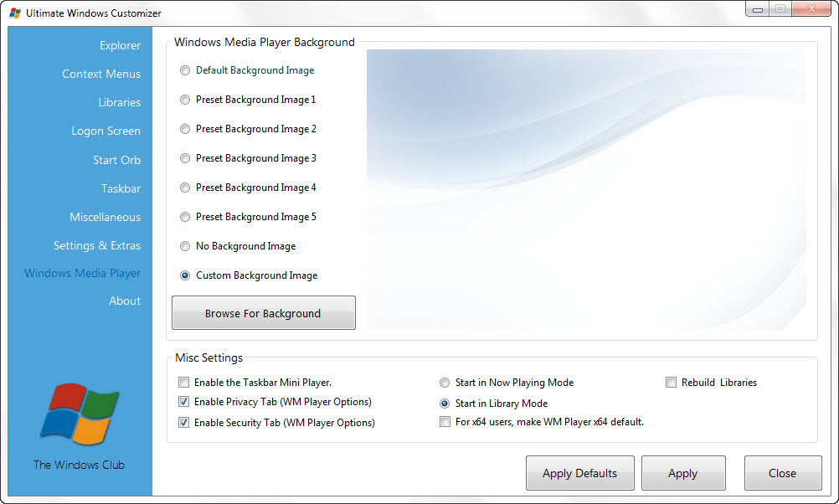This screenshot has height=504, width=839.
Task: Choose No Background Image
Action: (x=184, y=246)
